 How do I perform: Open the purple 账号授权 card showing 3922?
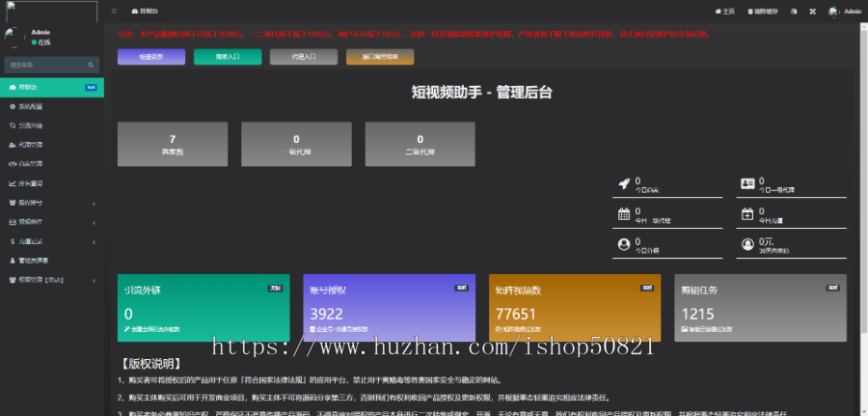click(x=390, y=308)
